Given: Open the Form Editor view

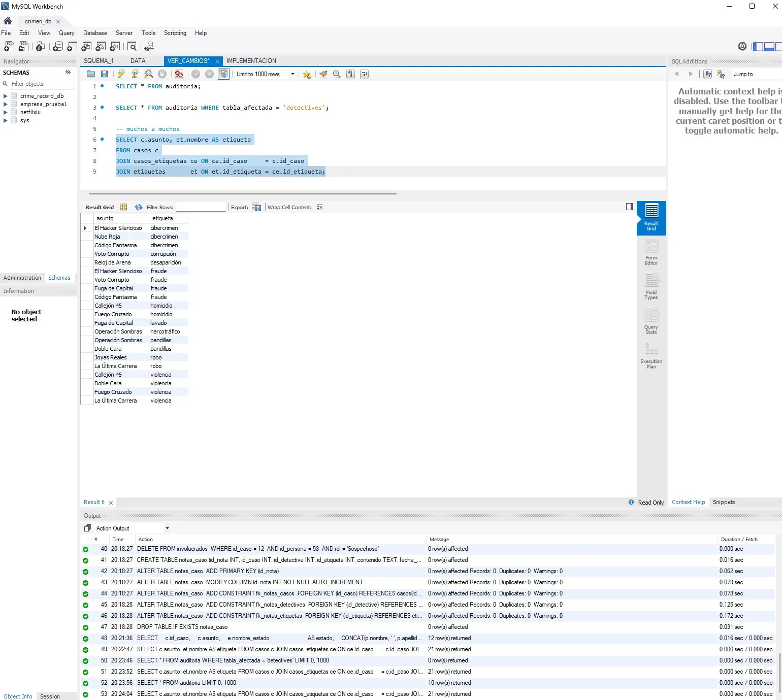Looking at the screenshot, I should (x=651, y=253).
